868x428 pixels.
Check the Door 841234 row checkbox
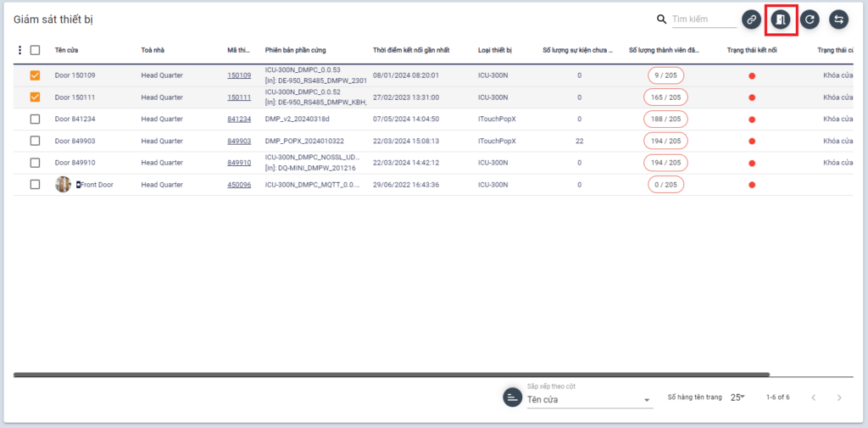[35, 120]
